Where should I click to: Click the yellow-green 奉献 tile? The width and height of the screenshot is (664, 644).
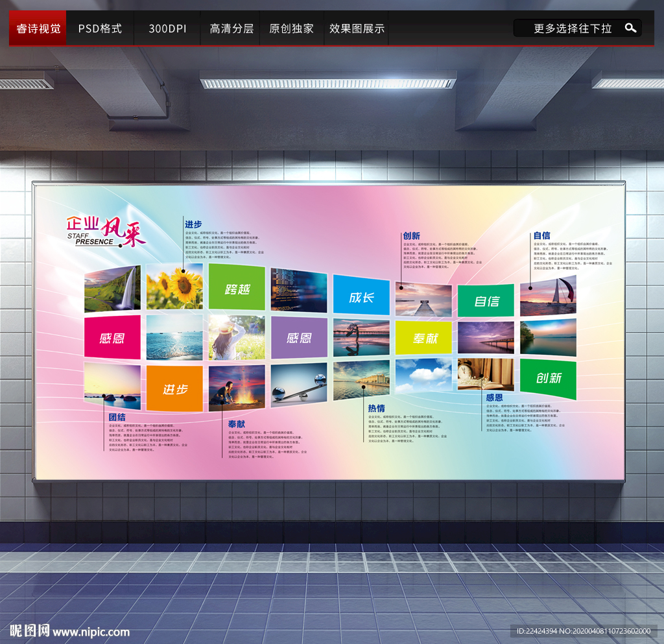[423, 339]
